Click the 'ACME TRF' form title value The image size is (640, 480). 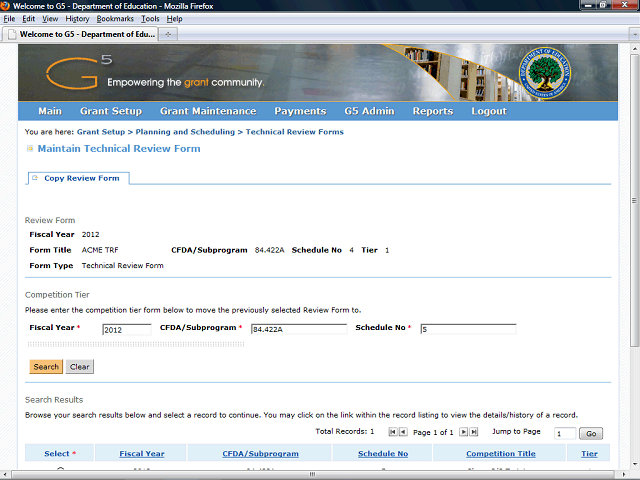pyautogui.click(x=100, y=250)
